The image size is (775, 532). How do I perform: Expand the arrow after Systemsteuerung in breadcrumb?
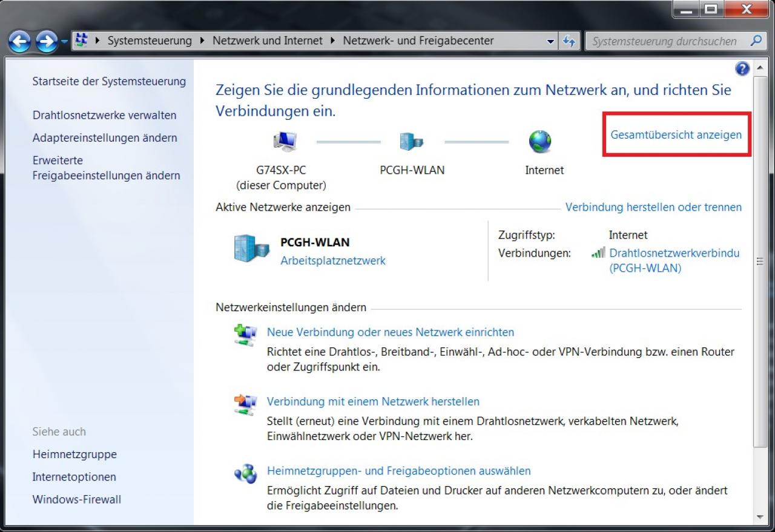[x=202, y=41]
